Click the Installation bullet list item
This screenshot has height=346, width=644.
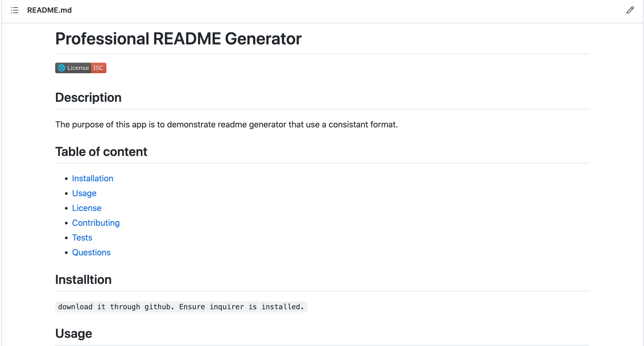click(x=92, y=178)
